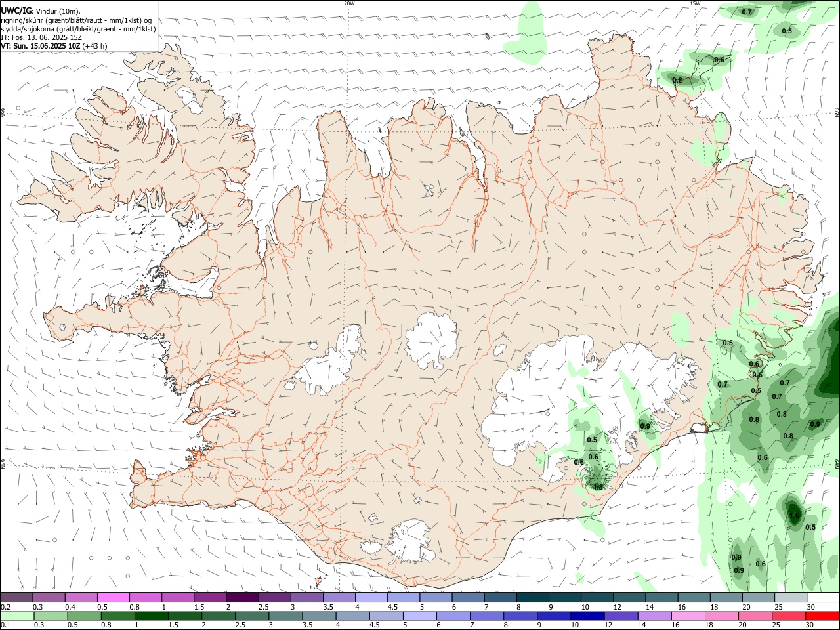
Task: Pick the pale green 0.1 swatch in lower legend
Action: [17, 616]
